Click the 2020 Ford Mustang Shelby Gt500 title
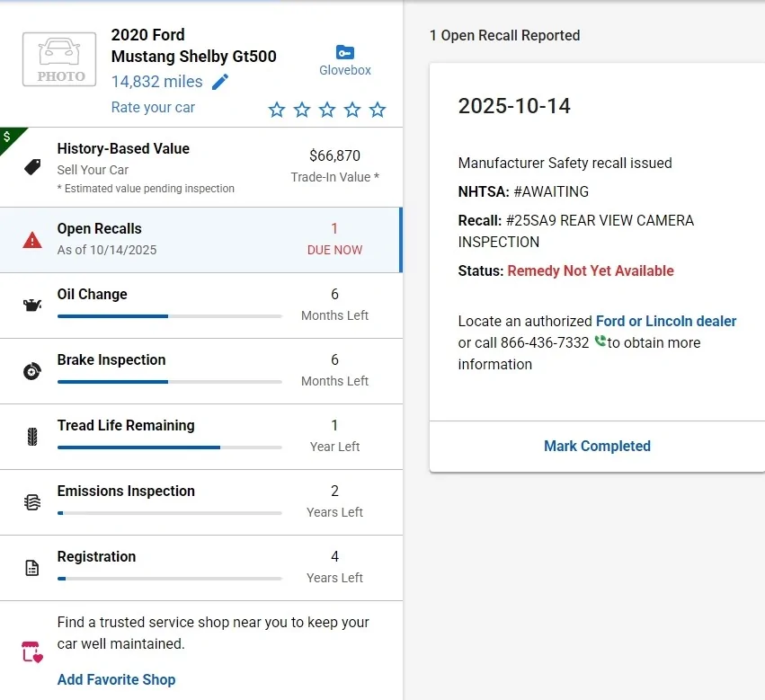 pyautogui.click(x=193, y=45)
